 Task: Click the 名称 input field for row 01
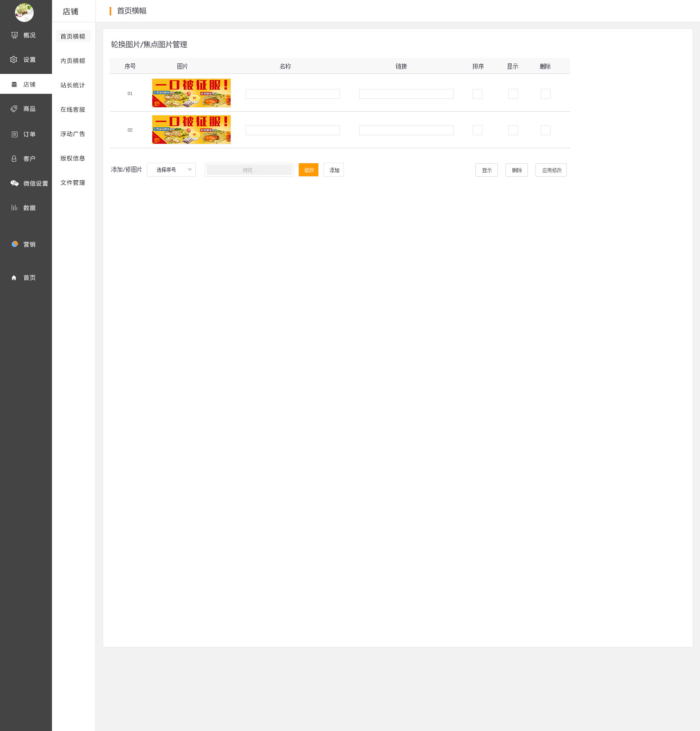pos(292,94)
